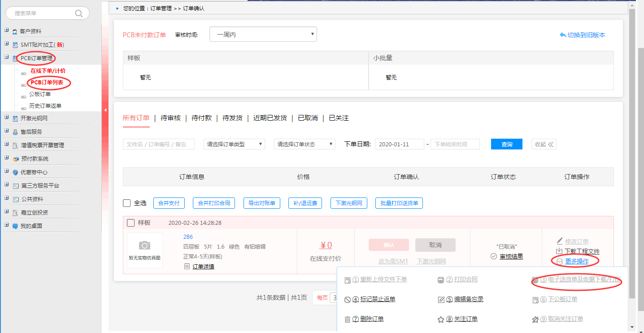Image resolution: width=644 pixels, height=333 pixels.
Task: Click the trash icon for 删除订单
Action: (x=347, y=320)
